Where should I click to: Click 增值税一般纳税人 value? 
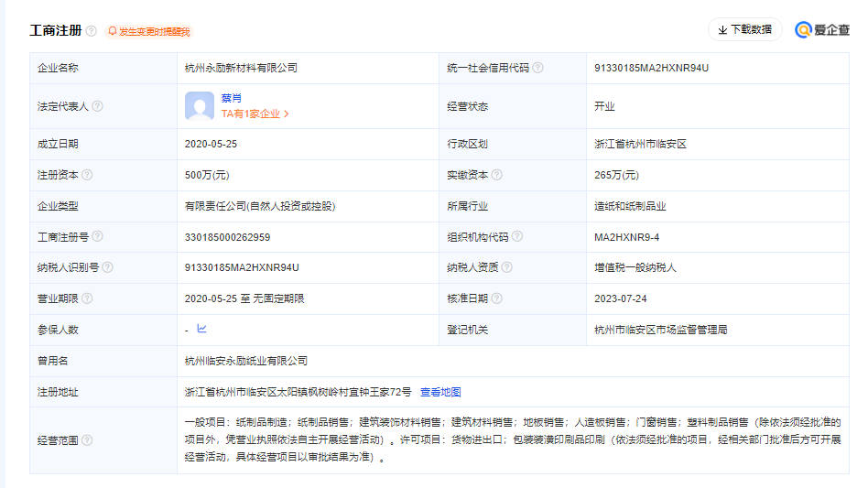(x=635, y=267)
